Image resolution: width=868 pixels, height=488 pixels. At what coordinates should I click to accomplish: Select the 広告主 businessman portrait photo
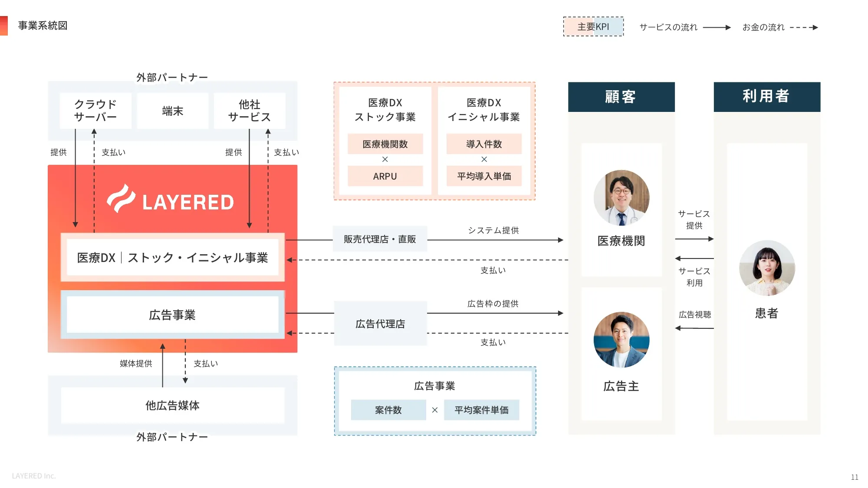[621, 340]
